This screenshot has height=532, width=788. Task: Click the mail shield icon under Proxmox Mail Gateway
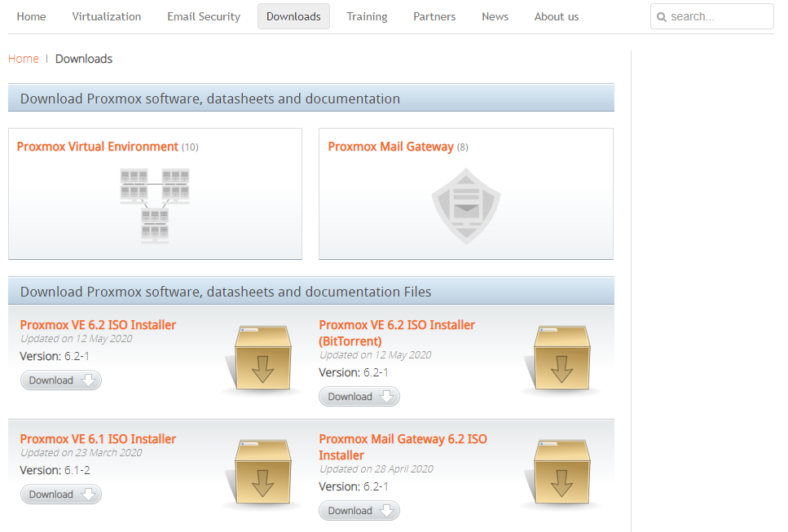(466, 206)
